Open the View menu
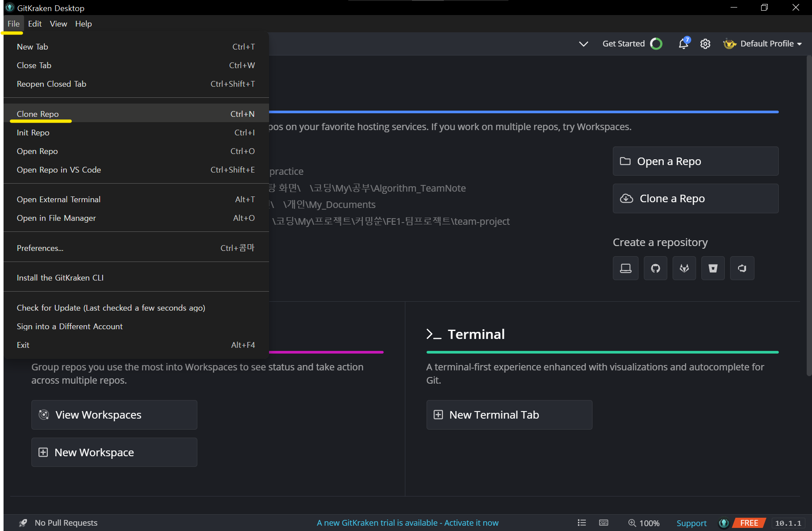Viewport: 812px width, 531px height. coord(58,24)
